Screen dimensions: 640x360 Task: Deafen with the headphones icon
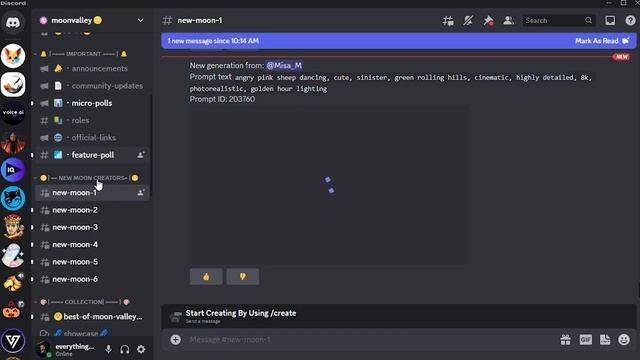(x=124, y=349)
